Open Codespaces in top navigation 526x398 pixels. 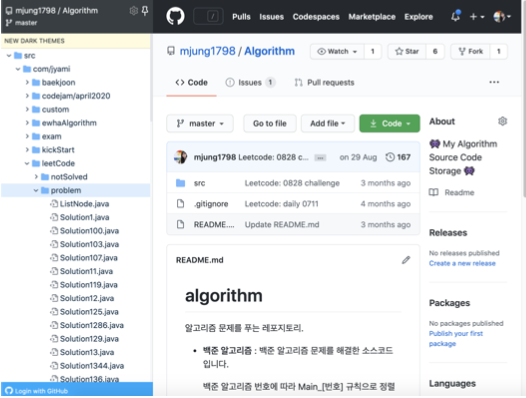click(316, 16)
